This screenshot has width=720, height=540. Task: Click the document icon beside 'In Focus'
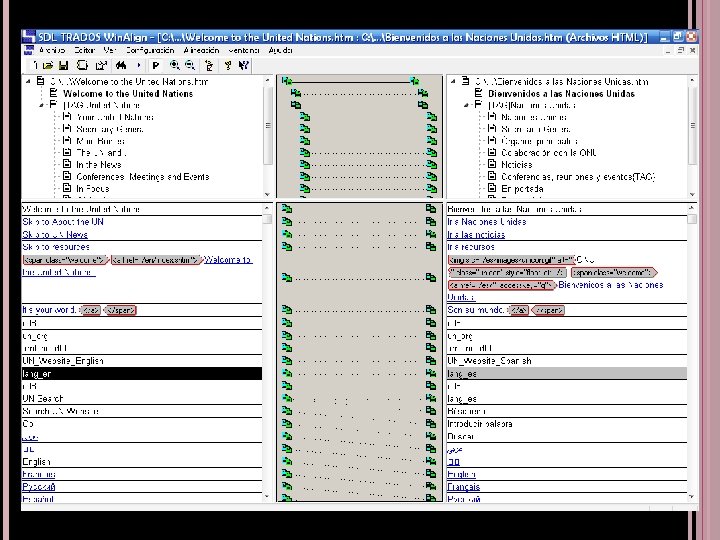point(67,188)
